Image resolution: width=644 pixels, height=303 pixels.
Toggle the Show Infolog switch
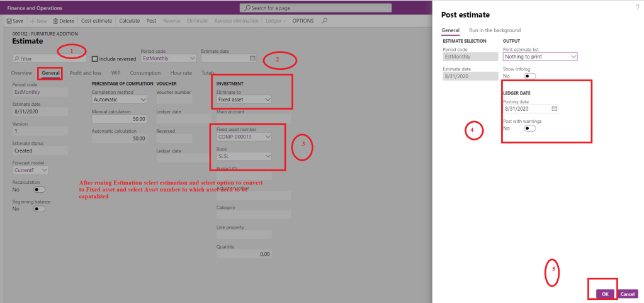pyautogui.click(x=529, y=76)
